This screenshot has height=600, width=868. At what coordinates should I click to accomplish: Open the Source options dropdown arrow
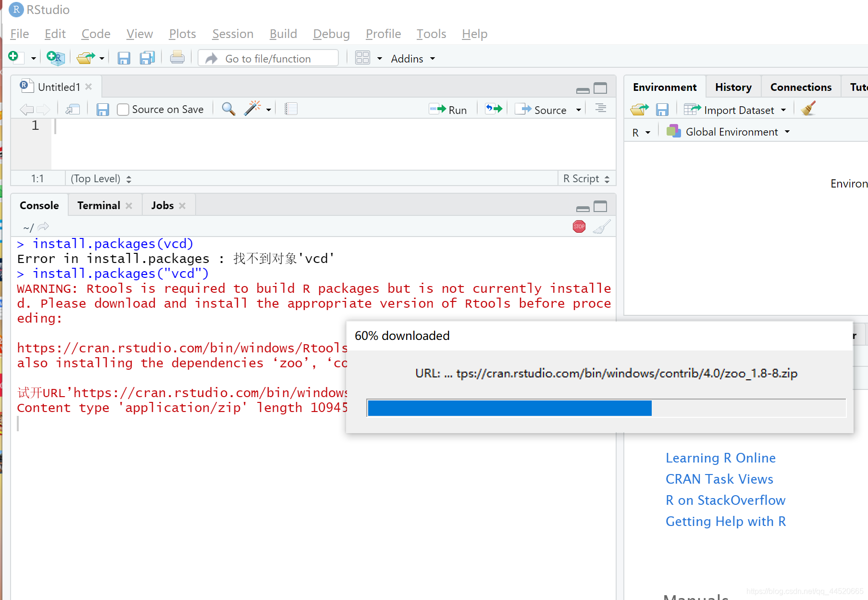tap(579, 110)
